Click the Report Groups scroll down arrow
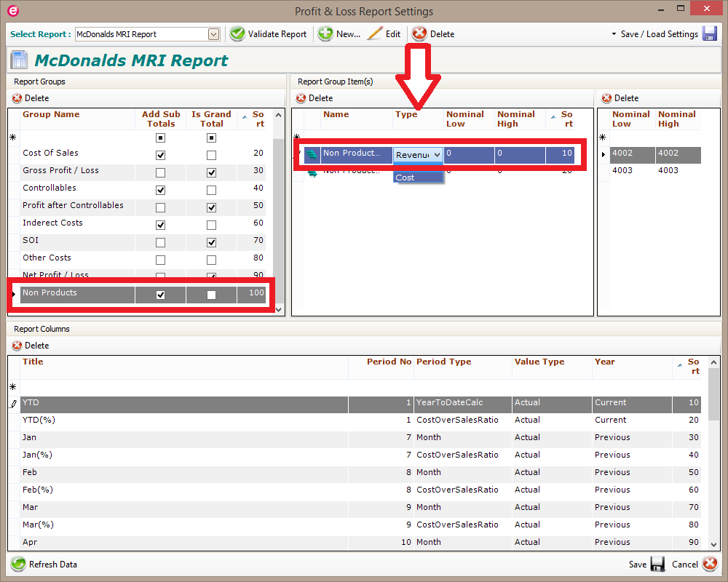Viewport: 728px width, 582px height. pos(279,310)
